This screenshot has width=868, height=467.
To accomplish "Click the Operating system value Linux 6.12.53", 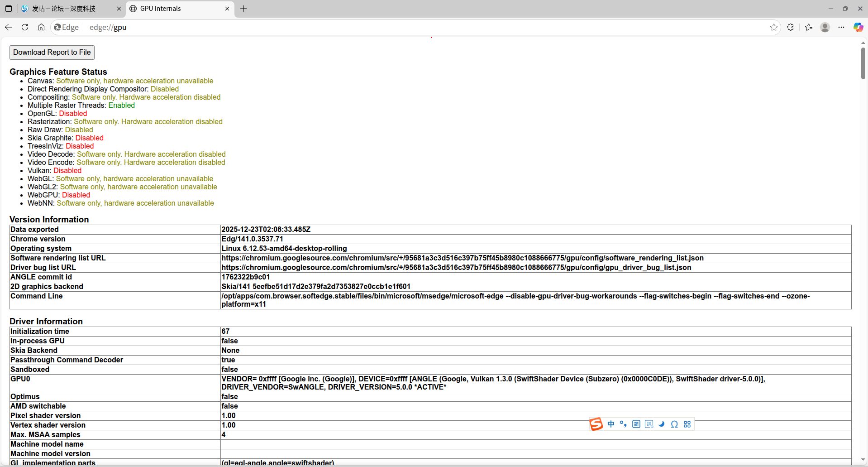I will tap(284, 249).
